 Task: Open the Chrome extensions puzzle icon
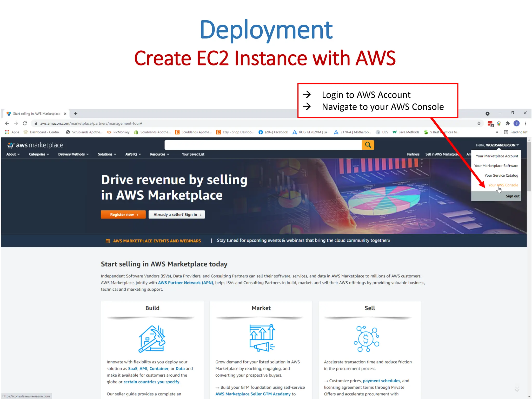point(508,123)
